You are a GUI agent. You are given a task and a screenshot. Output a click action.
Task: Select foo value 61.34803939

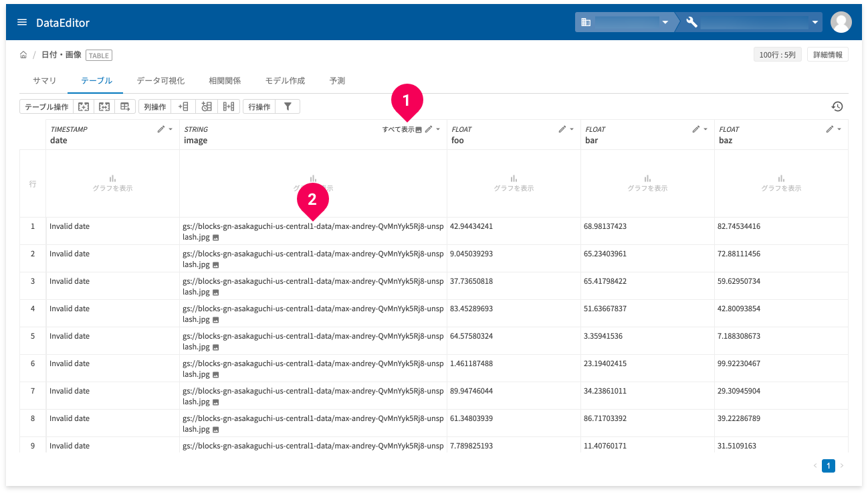click(x=471, y=418)
